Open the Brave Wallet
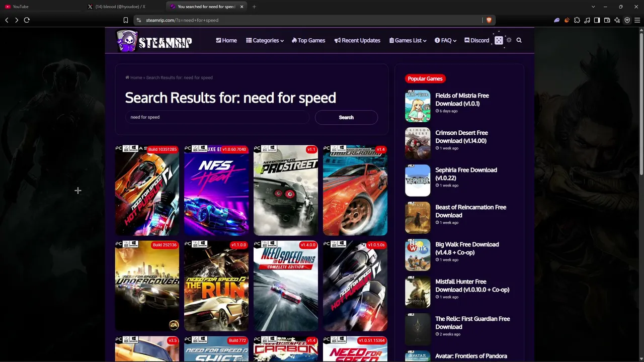The width and height of the screenshot is (644, 362). click(607, 20)
